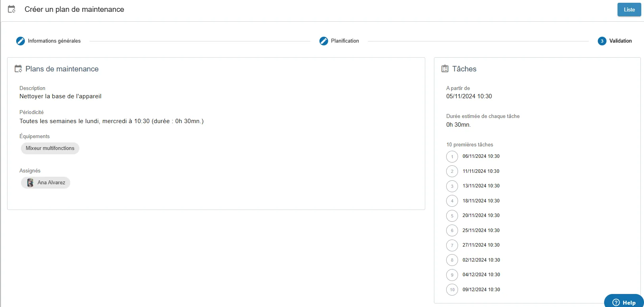
Task: Return to the Planification step
Action: coord(345,41)
